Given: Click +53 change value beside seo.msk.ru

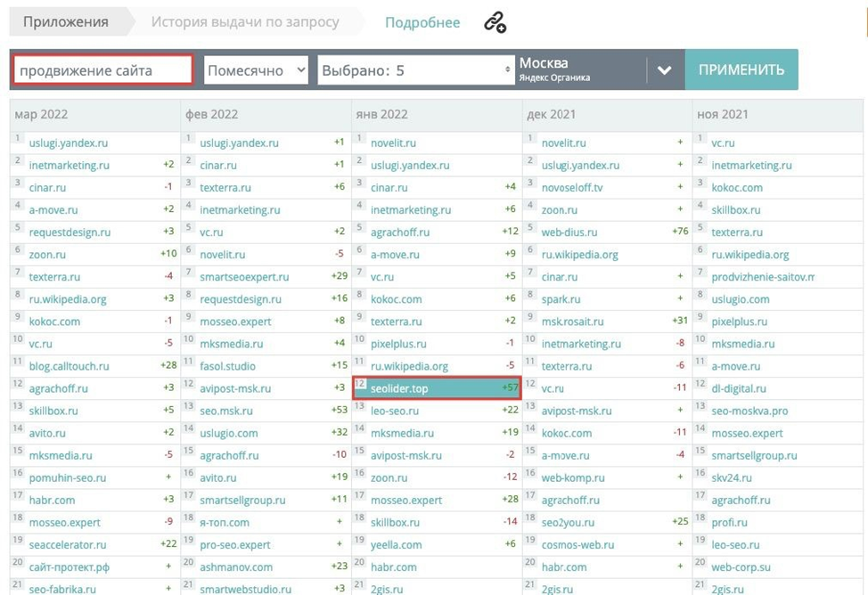Looking at the screenshot, I should coord(340,410).
